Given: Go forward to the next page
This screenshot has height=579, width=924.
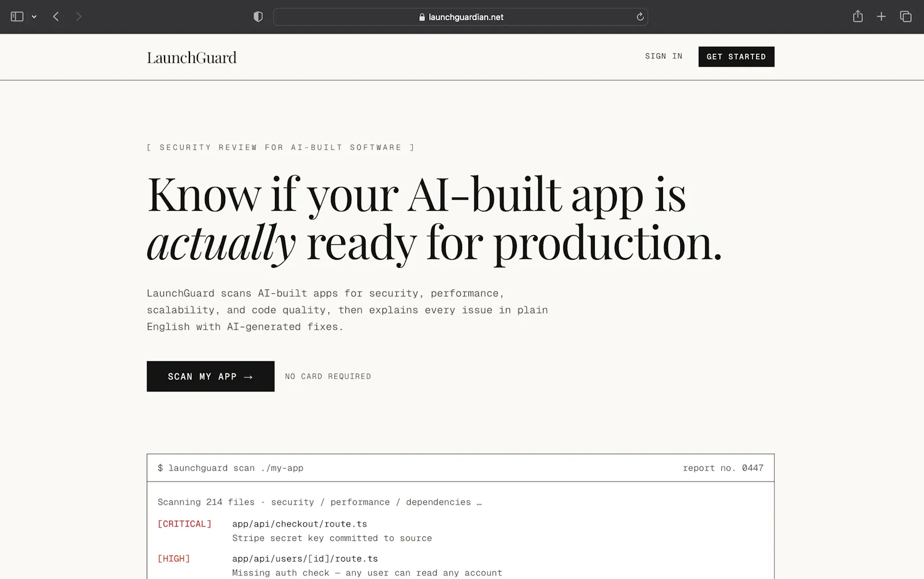Looking at the screenshot, I should click(79, 17).
